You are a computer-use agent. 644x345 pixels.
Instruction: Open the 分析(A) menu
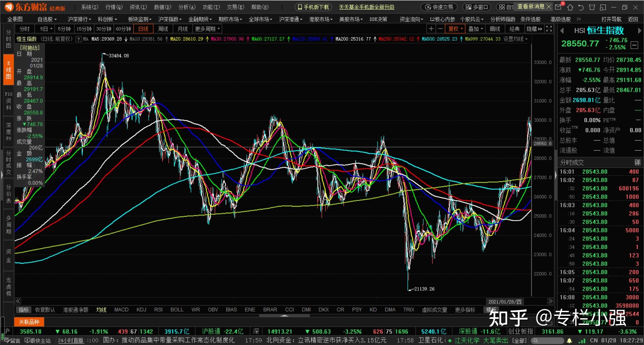coord(187,7)
